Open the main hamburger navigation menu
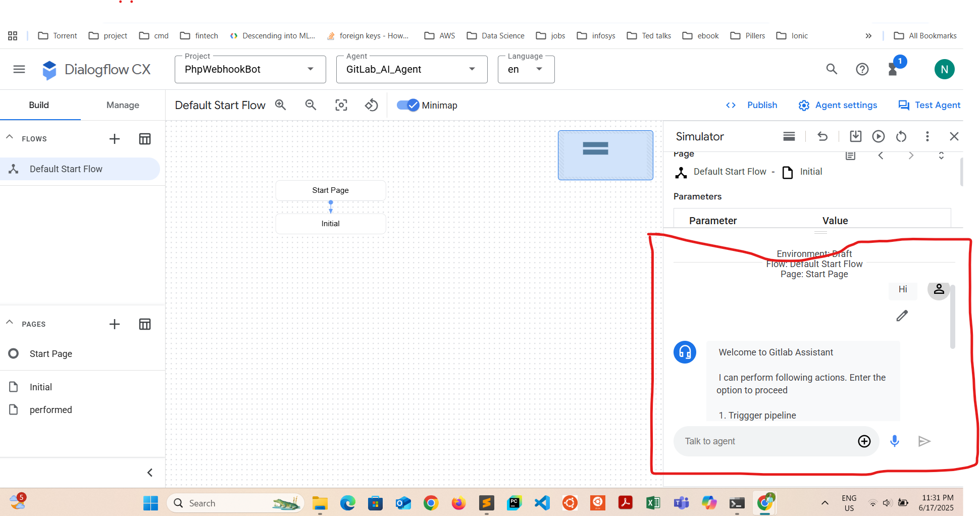The height and width of the screenshot is (516, 980). 19,69
